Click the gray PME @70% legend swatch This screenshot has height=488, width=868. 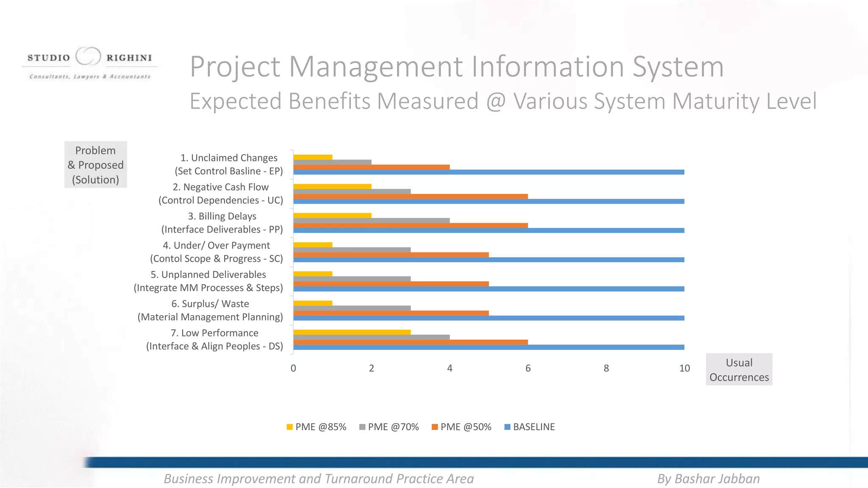[362, 427]
